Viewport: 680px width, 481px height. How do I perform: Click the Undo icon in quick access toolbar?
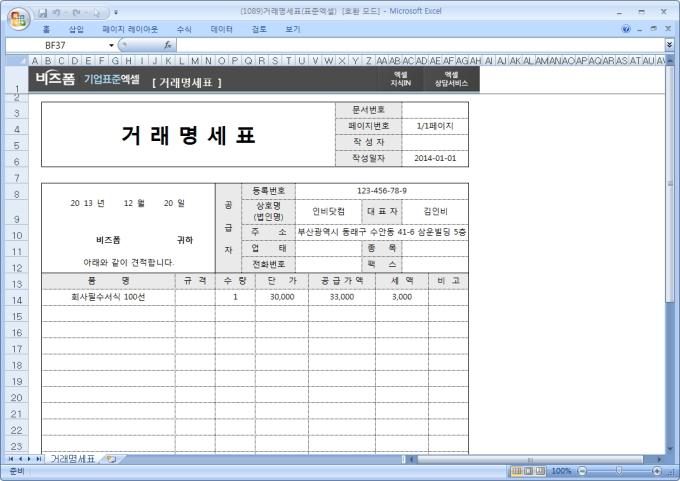pyautogui.click(x=57, y=13)
